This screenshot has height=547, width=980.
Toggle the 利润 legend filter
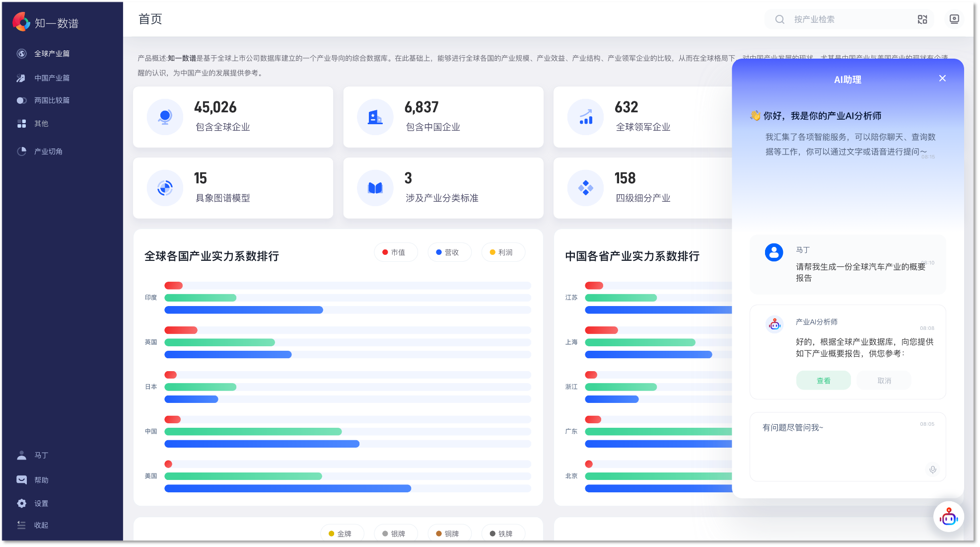click(503, 252)
